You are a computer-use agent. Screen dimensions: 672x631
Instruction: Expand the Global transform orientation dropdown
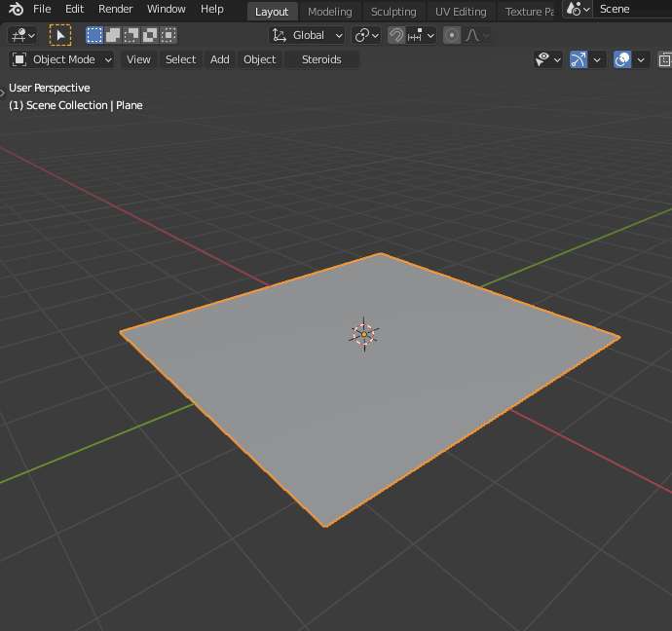(x=308, y=35)
